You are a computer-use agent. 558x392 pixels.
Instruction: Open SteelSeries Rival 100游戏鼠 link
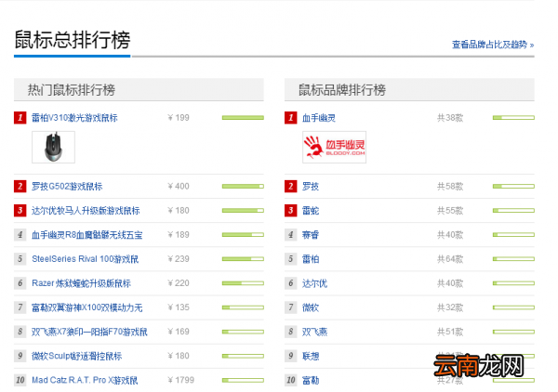[85, 259]
